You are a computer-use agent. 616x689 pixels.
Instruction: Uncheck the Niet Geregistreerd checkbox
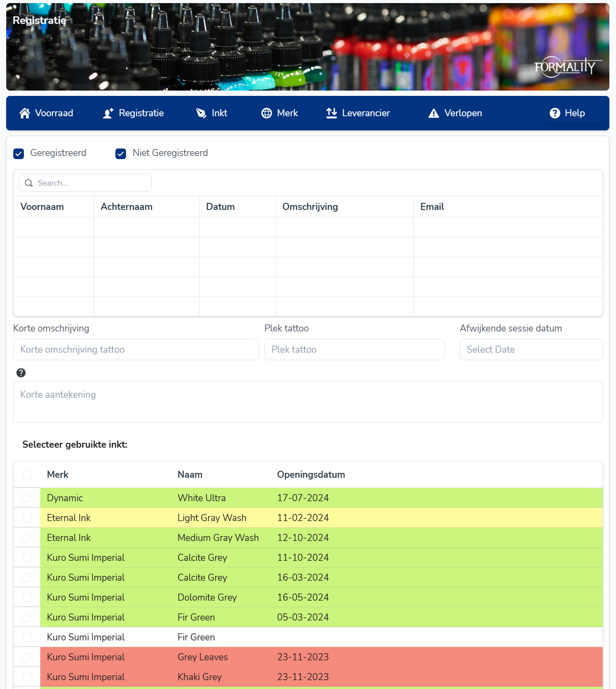pyautogui.click(x=121, y=153)
